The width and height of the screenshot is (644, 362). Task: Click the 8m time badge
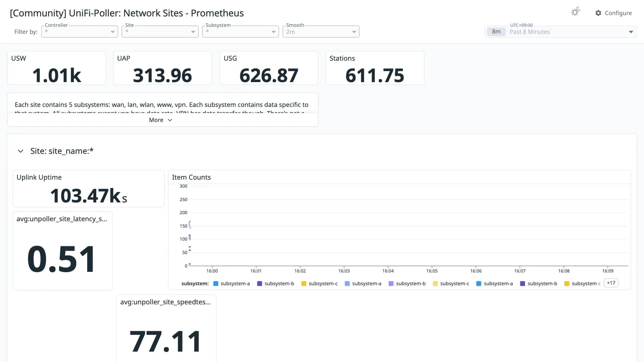(x=496, y=32)
